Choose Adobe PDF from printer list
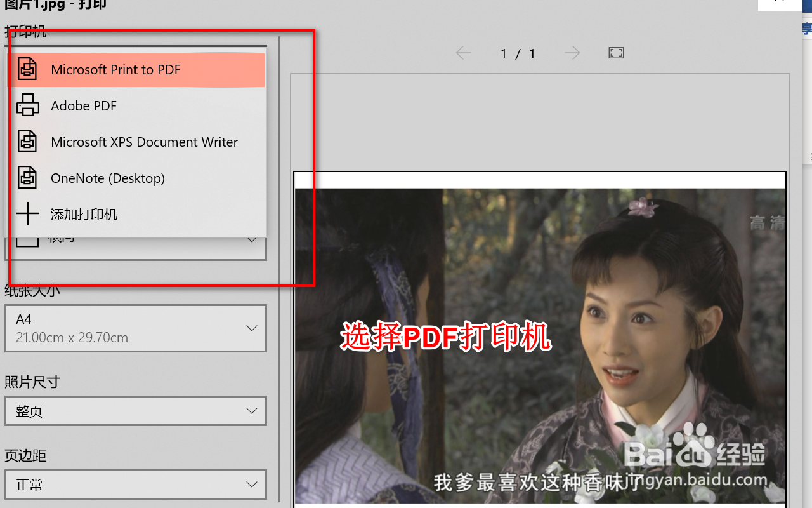 (x=136, y=106)
